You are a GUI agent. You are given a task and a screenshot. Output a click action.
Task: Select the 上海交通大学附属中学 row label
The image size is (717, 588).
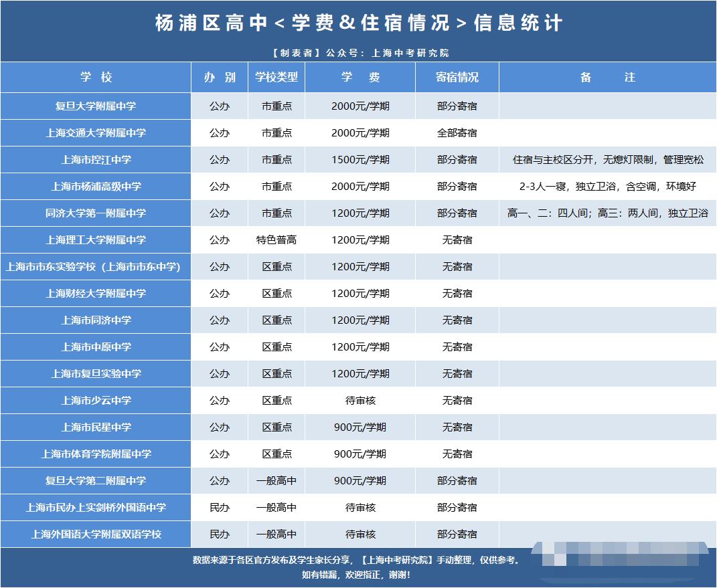tap(96, 133)
